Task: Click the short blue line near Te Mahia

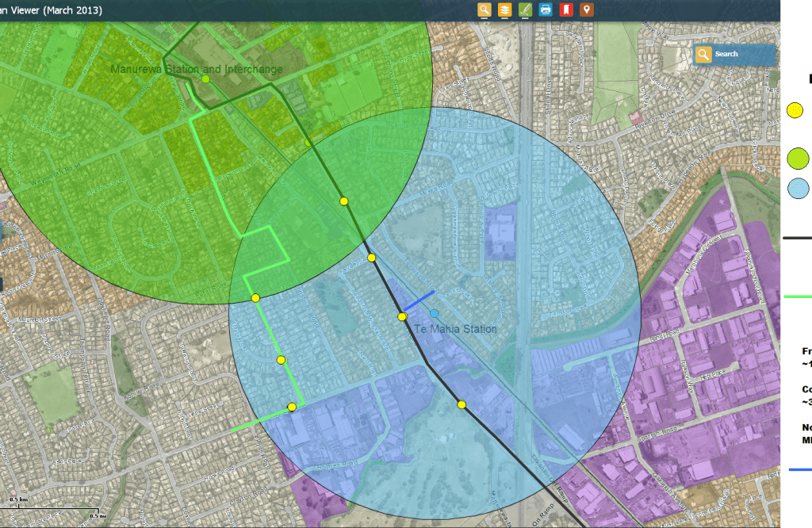Action: point(419,300)
